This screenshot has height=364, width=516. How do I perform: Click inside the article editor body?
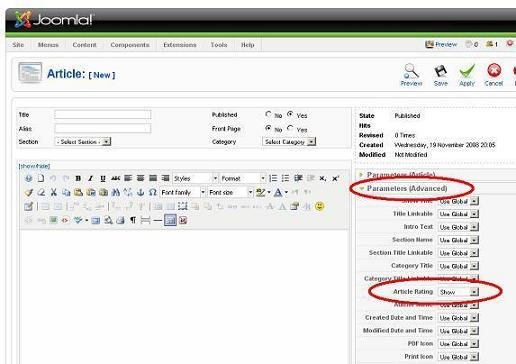tap(184, 296)
